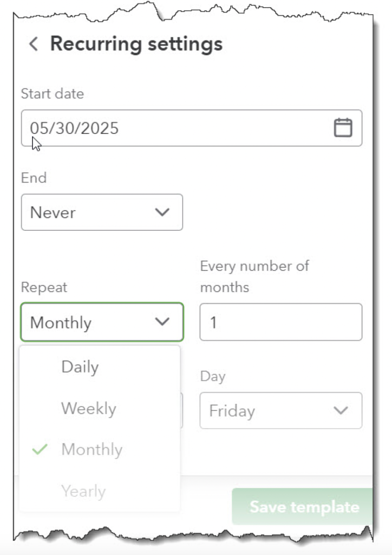The image size is (392, 555).
Task: Open the calendar date picker icon
Action: point(343,128)
